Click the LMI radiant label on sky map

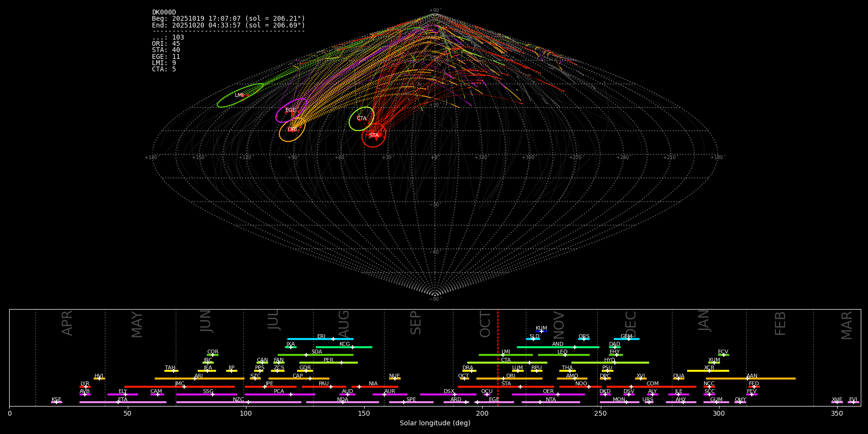pos(239,95)
